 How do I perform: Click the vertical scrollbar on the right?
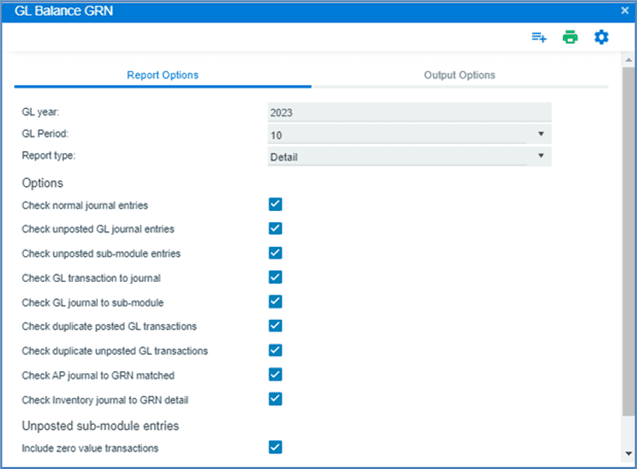(x=627, y=250)
